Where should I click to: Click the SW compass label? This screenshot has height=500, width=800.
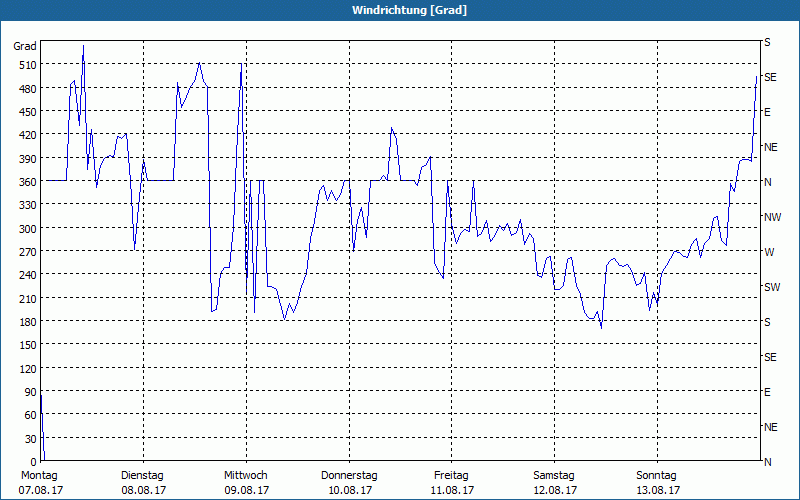[772, 287]
